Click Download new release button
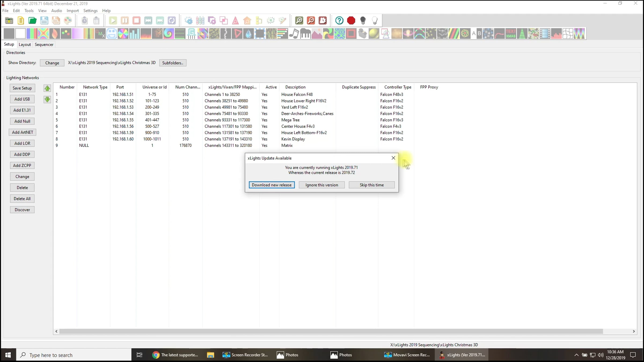The height and width of the screenshot is (362, 644). [x=272, y=185]
